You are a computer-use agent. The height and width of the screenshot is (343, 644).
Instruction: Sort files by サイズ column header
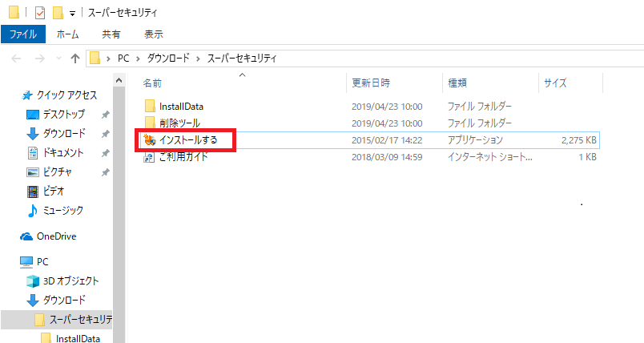[x=555, y=83]
